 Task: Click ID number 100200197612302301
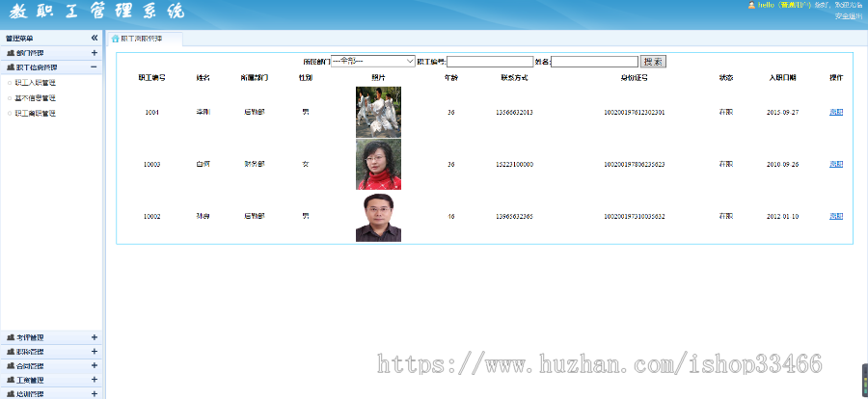coord(634,113)
